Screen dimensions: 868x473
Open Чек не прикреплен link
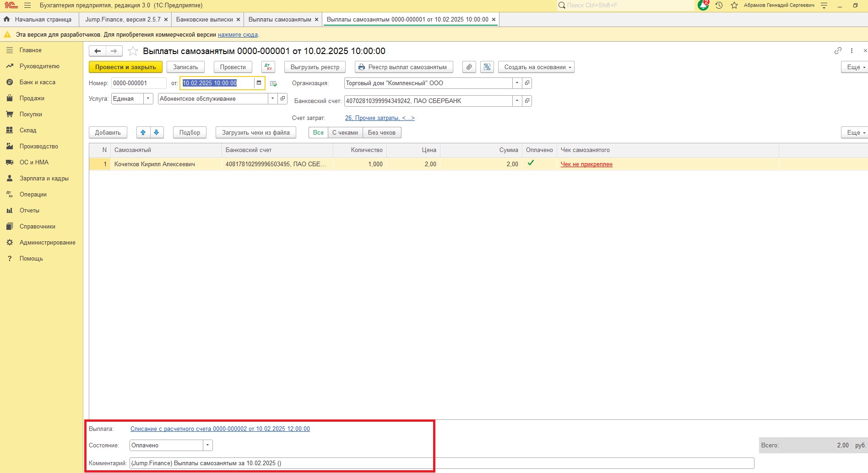[586, 164]
